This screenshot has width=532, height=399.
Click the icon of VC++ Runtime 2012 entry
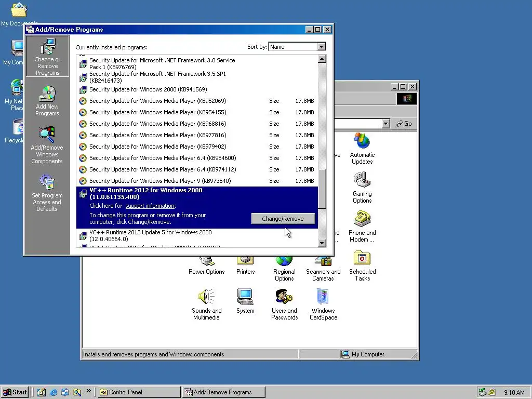pos(83,194)
